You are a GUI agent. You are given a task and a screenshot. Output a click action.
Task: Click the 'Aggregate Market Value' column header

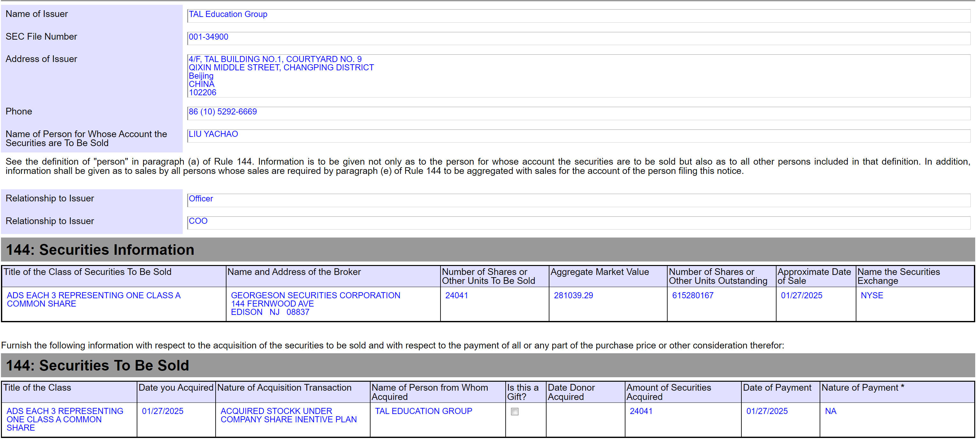(x=608, y=276)
